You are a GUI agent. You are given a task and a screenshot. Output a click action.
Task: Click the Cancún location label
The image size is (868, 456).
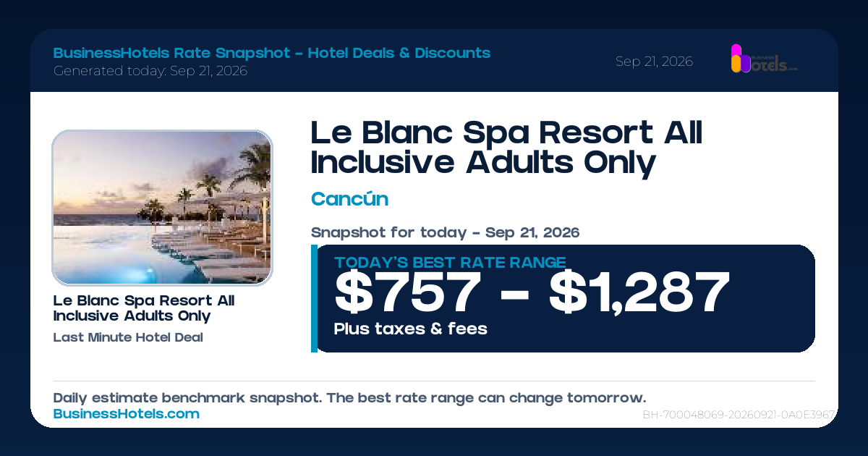point(349,199)
